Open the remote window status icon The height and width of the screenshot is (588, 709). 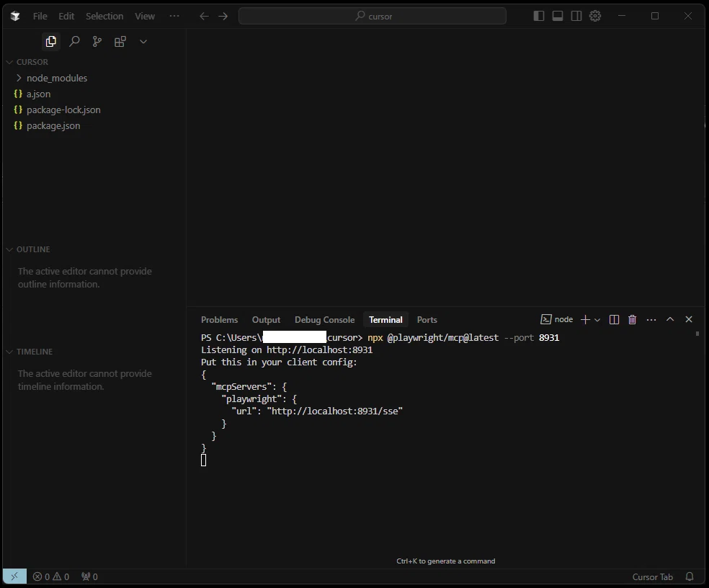tap(14, 576)
